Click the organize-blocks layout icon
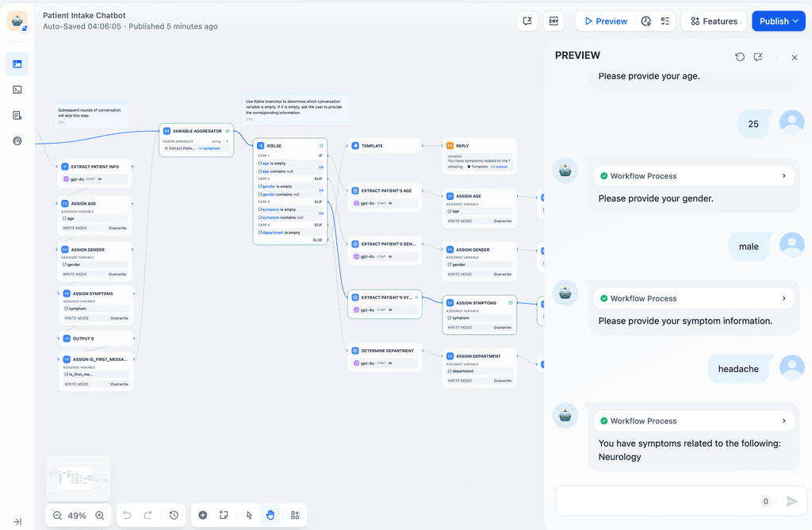This screenshot has width=812, height=530. point(295,515)
